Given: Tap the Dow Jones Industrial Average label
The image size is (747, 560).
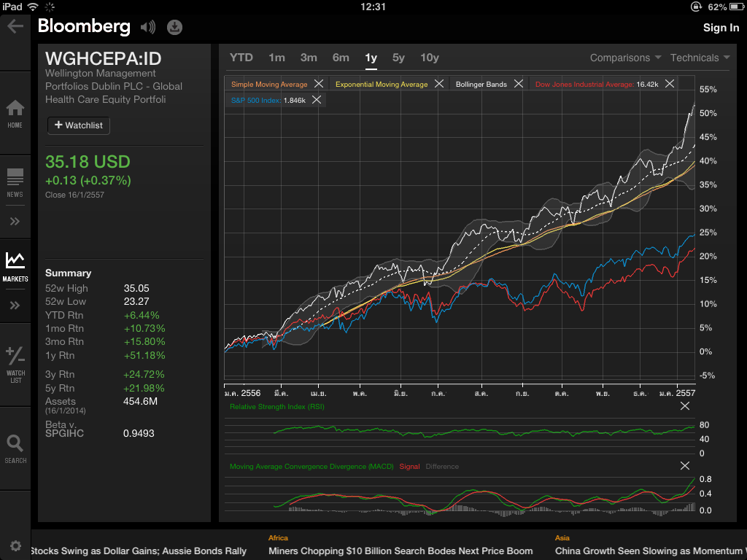Looking at the screenshot, I should tap(584, 85).
